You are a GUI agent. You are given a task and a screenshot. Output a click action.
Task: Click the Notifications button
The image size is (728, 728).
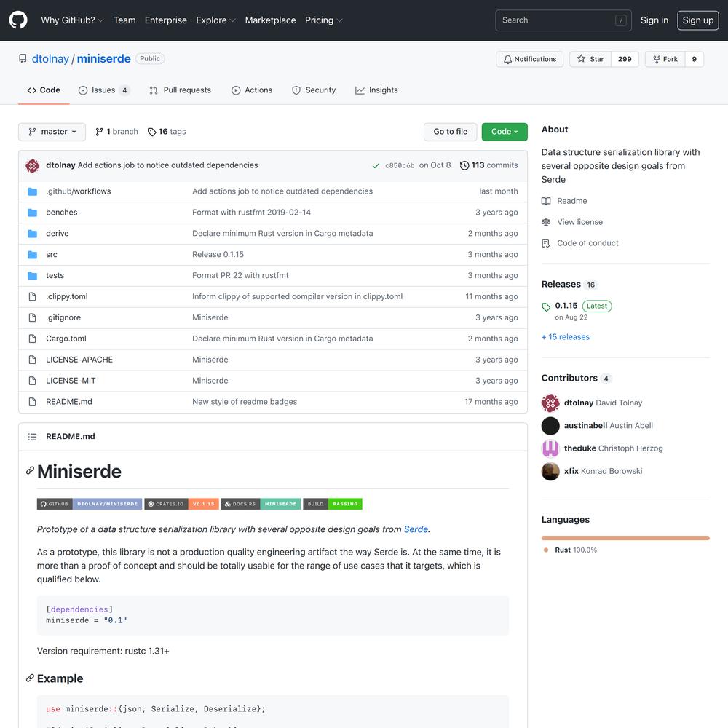coord(530,59)
